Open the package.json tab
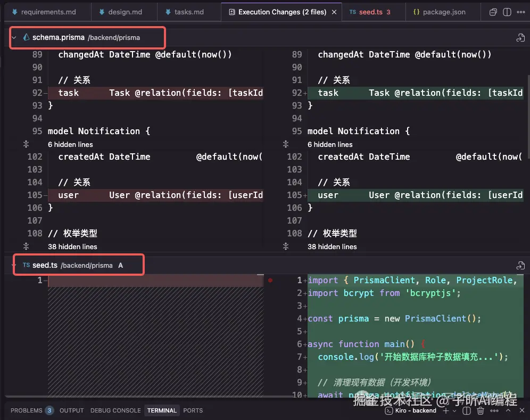Image resolution: width=530 pixels, height=420 pixels. click(x=440, y=12)
